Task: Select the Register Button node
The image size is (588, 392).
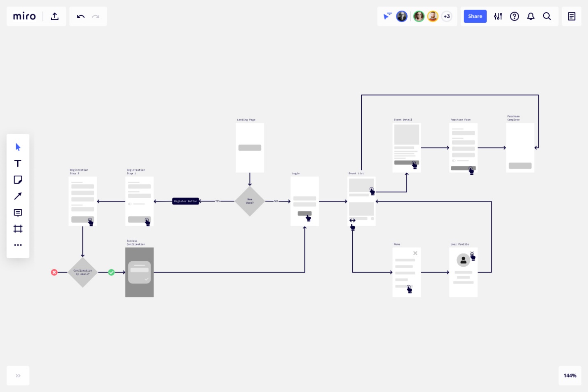Action: pyautogui.click(x=186, y=201)
